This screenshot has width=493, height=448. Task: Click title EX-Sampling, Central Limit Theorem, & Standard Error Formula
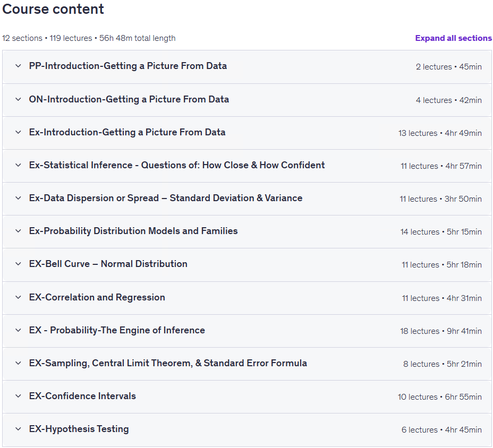[x=168, y=363]
